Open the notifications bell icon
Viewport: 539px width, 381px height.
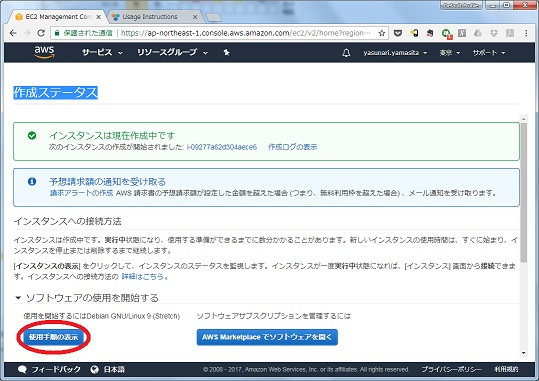click(346, 53)
